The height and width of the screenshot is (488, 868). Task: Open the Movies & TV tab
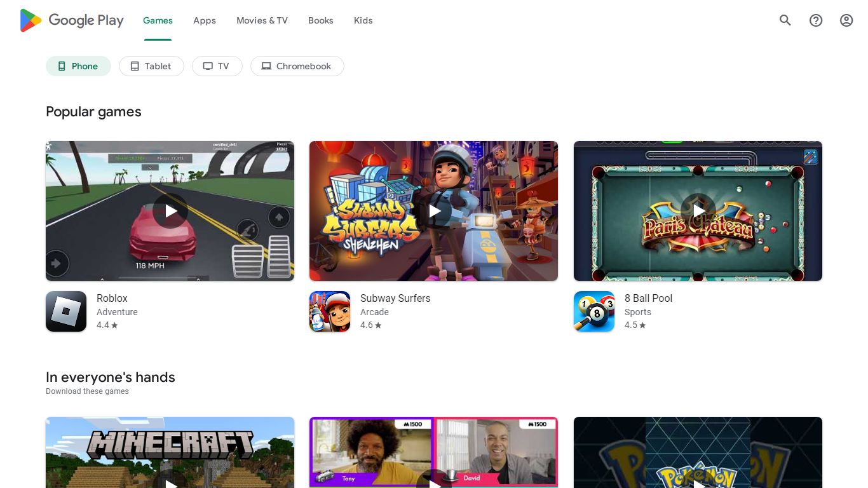(x=262, y=20)
